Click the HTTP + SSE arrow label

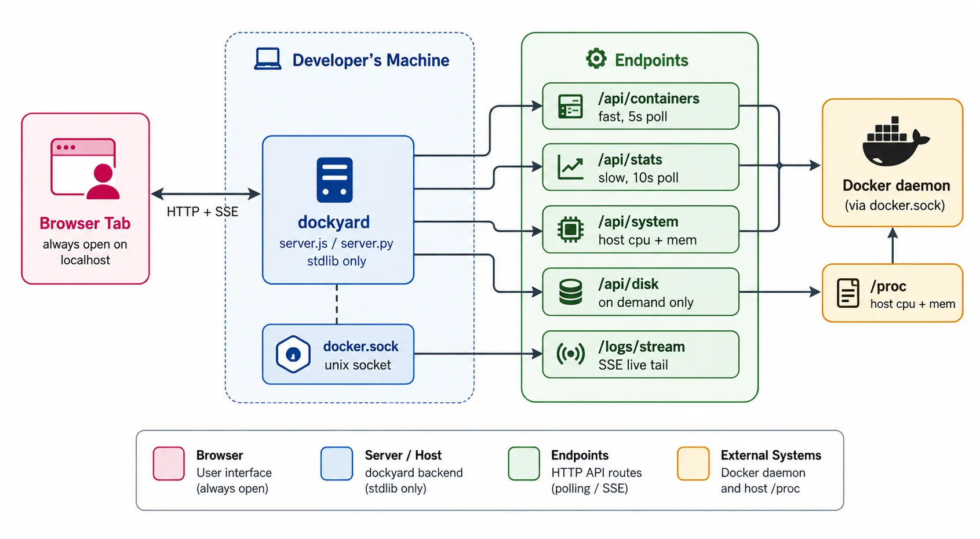click(202, 212)
